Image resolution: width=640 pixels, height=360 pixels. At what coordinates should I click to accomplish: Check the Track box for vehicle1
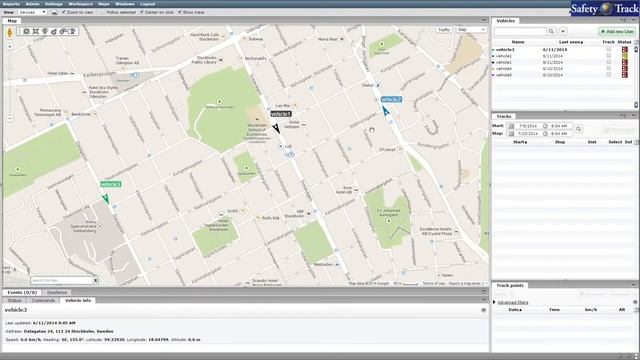[609, 62]
